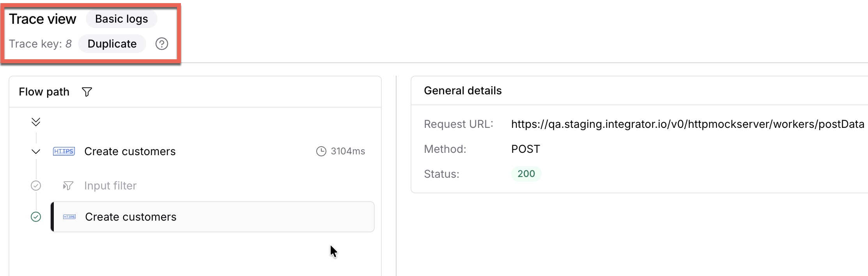Expand all steps with double chevron

point(36,122)
